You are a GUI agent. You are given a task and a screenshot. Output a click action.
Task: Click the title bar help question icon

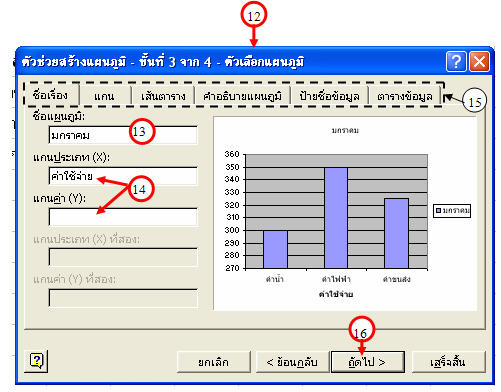coord(456,62)
